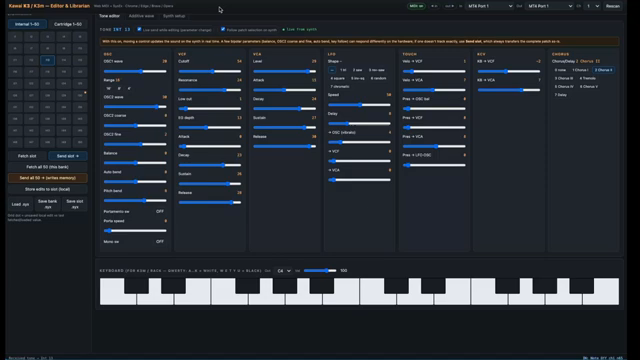Select highlighted tone slot 13 in grid
The width and height of the screenshot is (640, 360).
pyautogui.click(x=47, y=60)
